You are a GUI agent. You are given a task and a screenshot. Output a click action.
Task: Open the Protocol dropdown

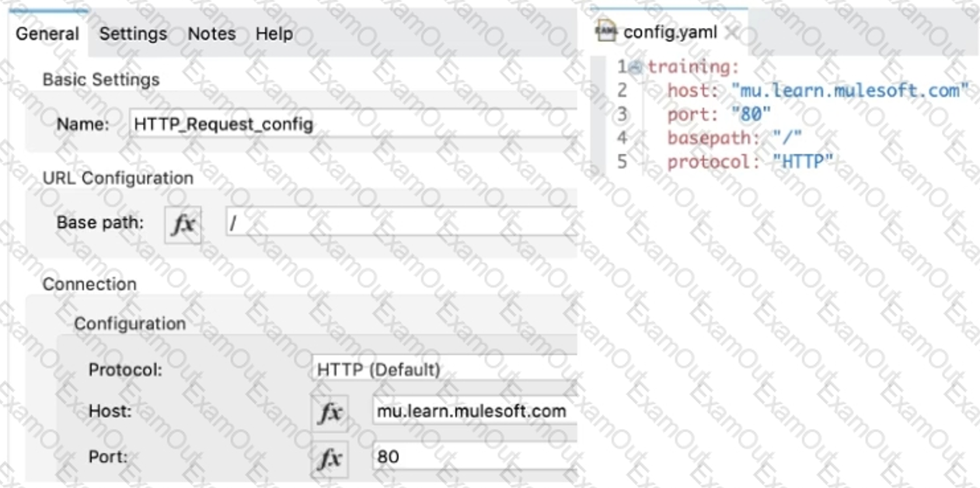tap(445, 370)
